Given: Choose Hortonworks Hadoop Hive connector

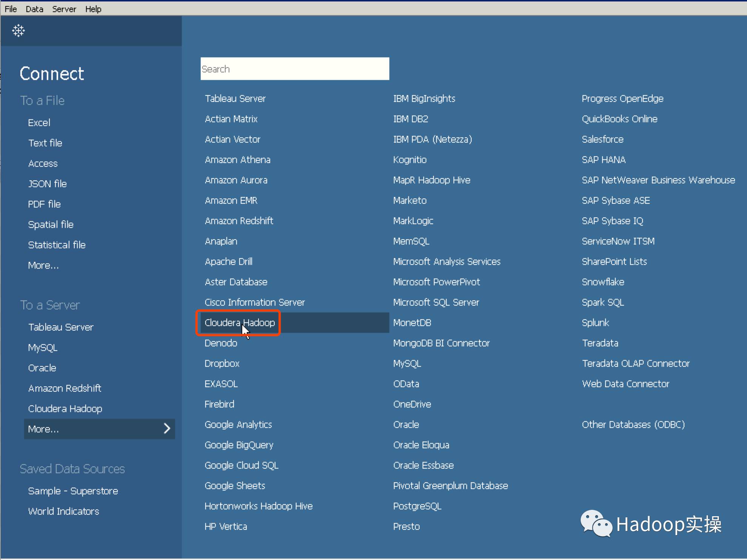Looking at the screenshot, I should (x=258, y=506).
